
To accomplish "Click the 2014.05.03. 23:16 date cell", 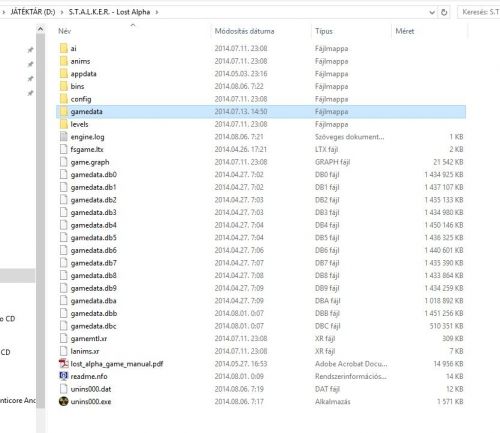I will [x=241, y=74].
